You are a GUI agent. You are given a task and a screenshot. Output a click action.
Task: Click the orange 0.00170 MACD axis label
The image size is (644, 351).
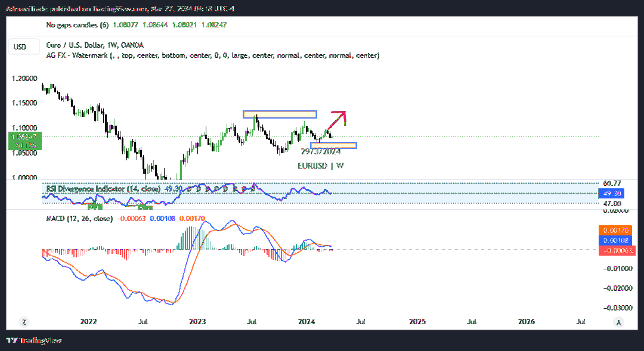615,230
